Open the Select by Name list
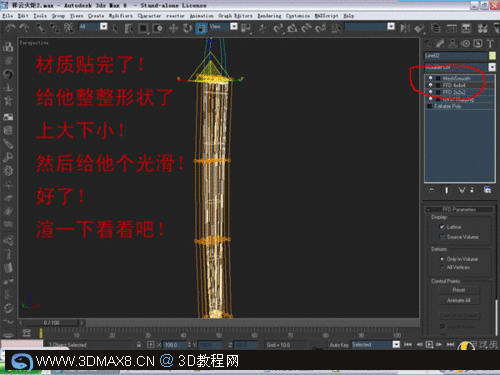Screen dimensions: 500x375 129,28
